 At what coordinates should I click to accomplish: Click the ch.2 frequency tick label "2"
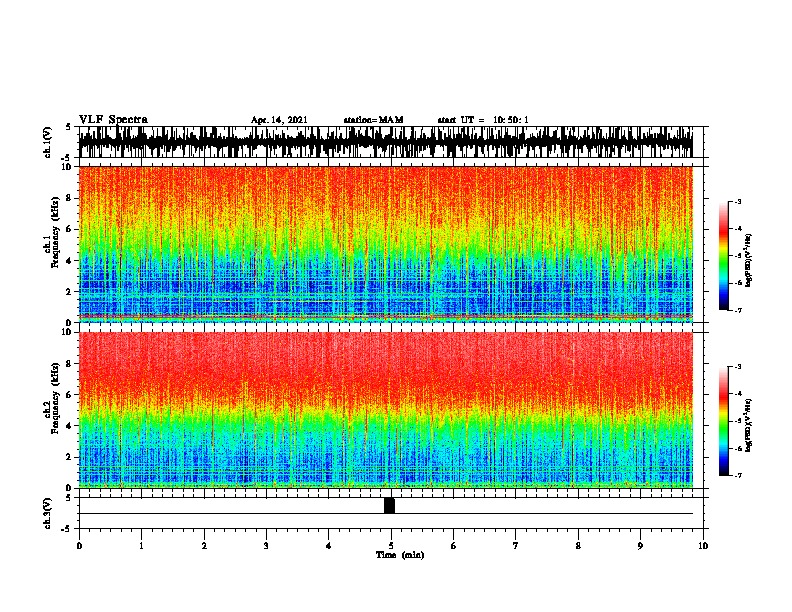coord(69,457)
